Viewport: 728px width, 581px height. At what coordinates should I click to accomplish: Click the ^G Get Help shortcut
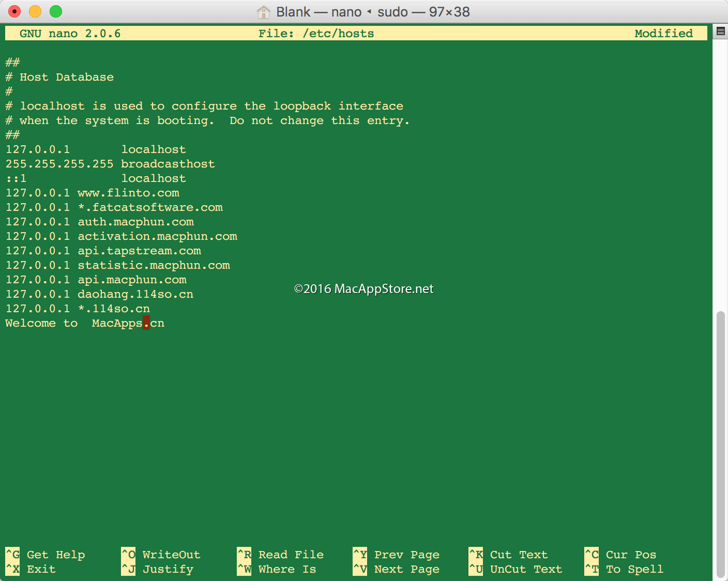click(x=45, y=555)
